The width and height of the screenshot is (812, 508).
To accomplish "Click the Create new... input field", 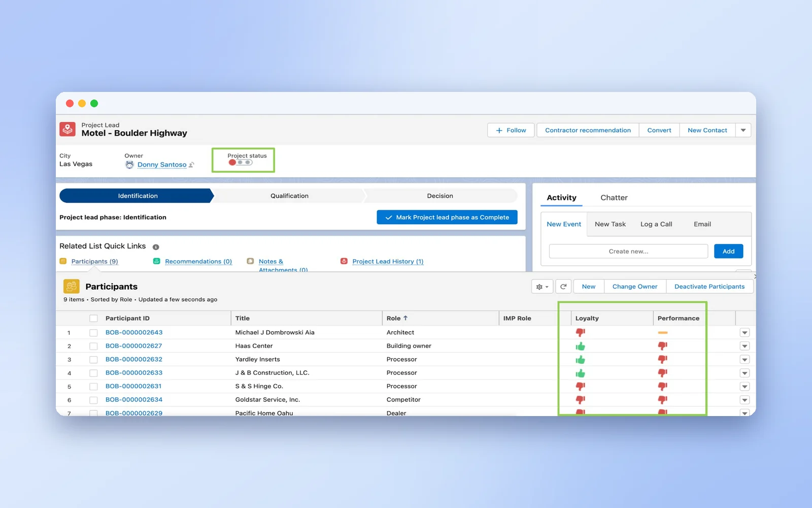I will click(628, 251).
